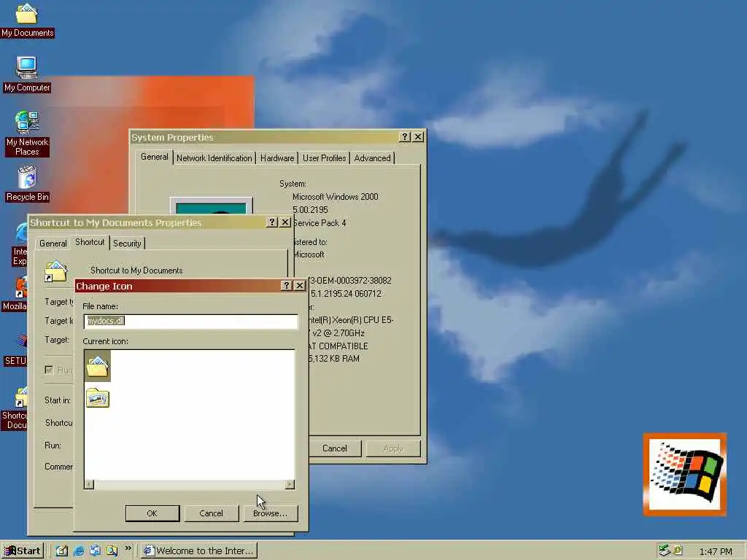Open the Start menu
This screenshot has height=560, width=747.
click(23, 551)
